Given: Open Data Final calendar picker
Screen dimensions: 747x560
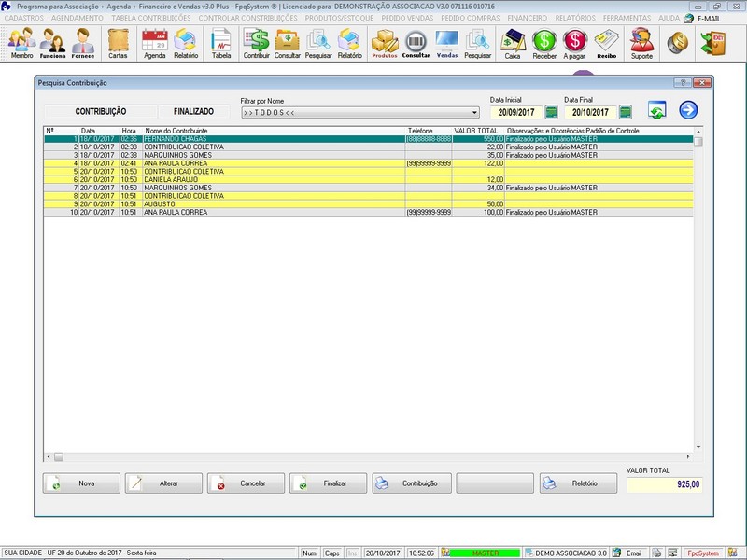Looking at the screenshot, I should click(626, 112).
